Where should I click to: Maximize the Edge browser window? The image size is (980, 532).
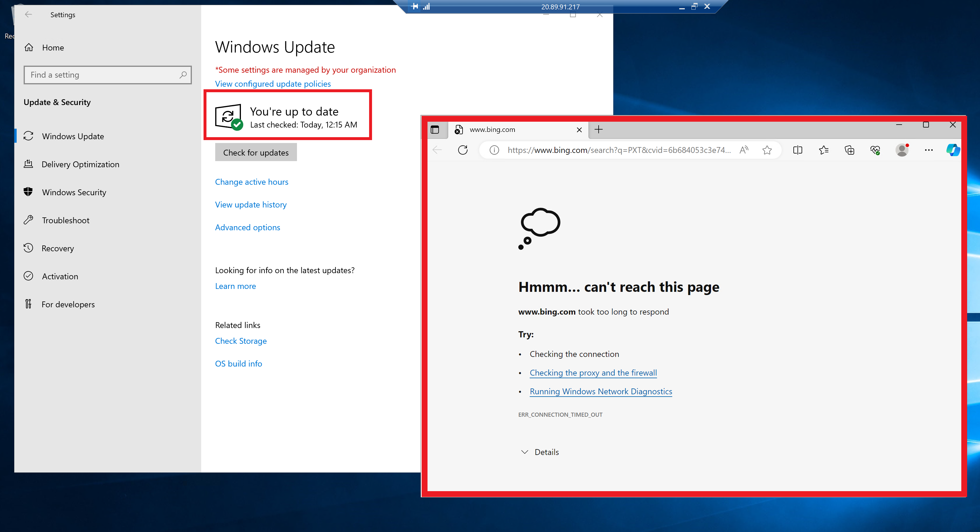click(926, 125)
